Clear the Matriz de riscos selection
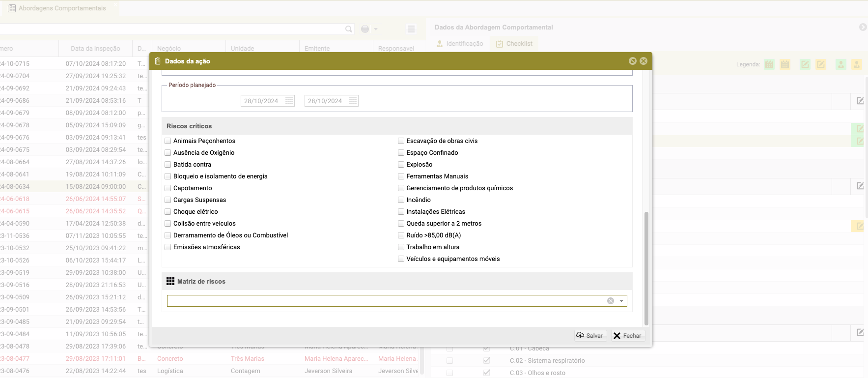 611,301
